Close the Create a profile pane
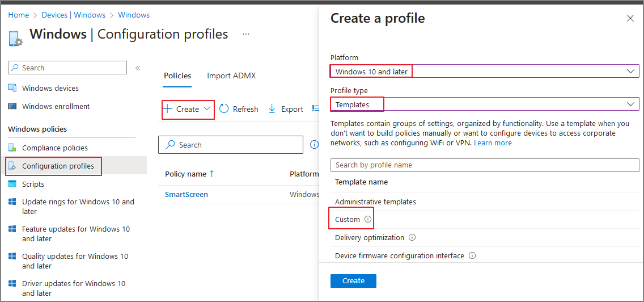The width and height of the screenshot is (644, 302). (x=630, y=18)
